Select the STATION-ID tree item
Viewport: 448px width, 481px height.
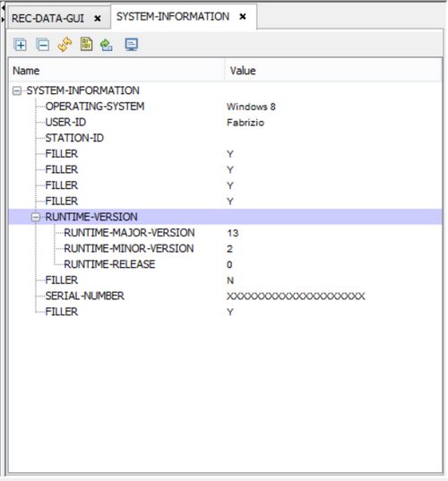click(74, 138)
